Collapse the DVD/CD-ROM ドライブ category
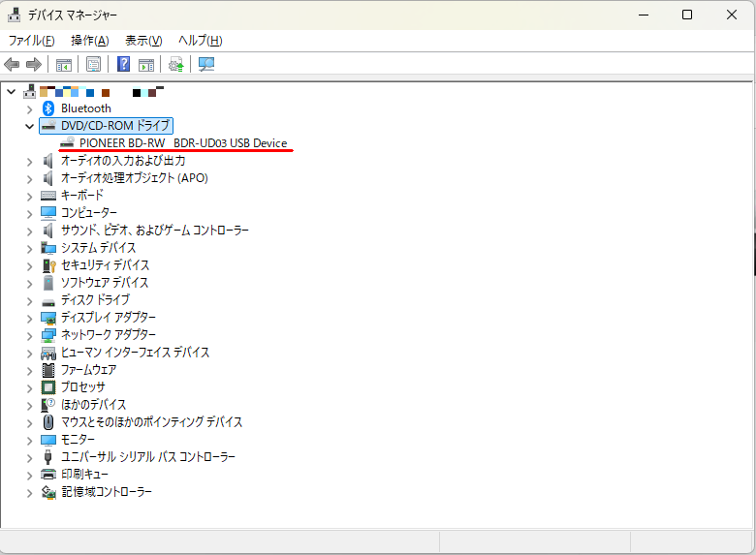The width and height of the screenshot is (756, 555). click(29, 126)
